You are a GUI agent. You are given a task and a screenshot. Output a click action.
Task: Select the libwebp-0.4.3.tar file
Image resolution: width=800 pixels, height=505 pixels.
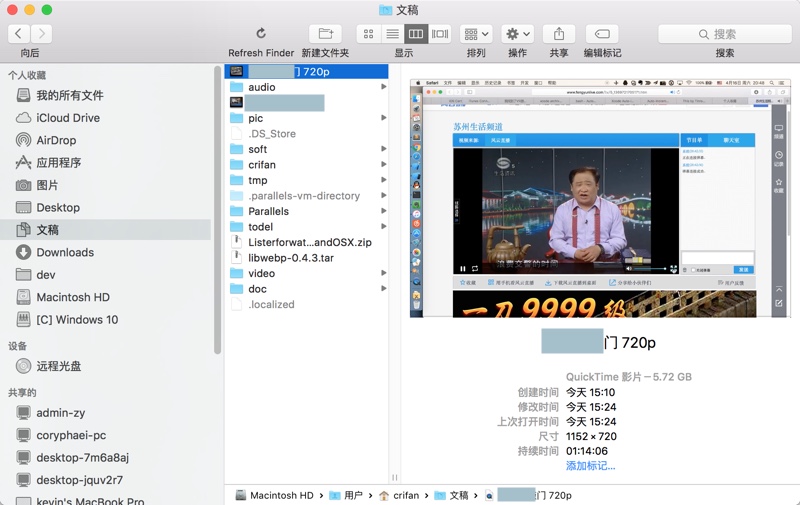coord(291,258)
